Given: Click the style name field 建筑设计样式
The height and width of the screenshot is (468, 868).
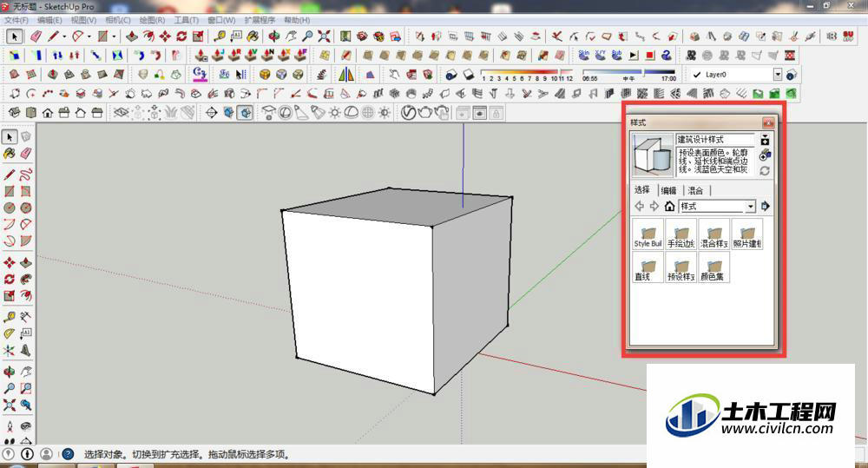Looking at the screenshot, I should (x=715, y=140).
